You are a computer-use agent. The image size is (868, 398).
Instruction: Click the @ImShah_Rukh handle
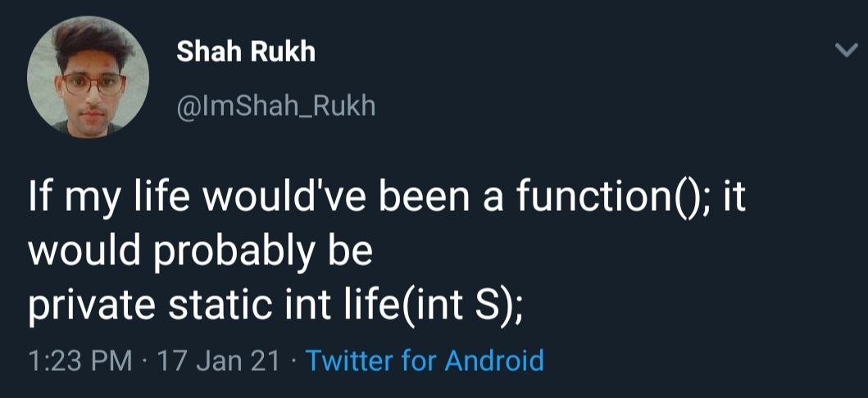(x=276, y=105)
